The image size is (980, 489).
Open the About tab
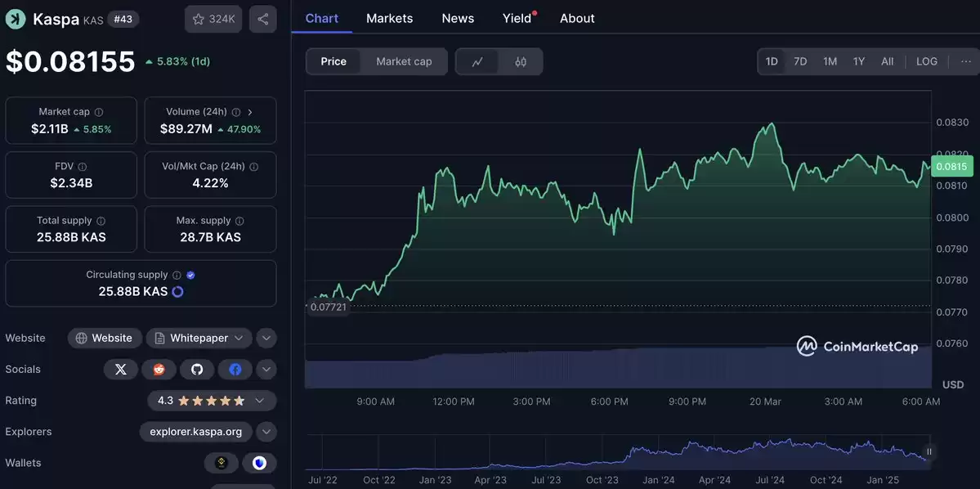point(578,18)
